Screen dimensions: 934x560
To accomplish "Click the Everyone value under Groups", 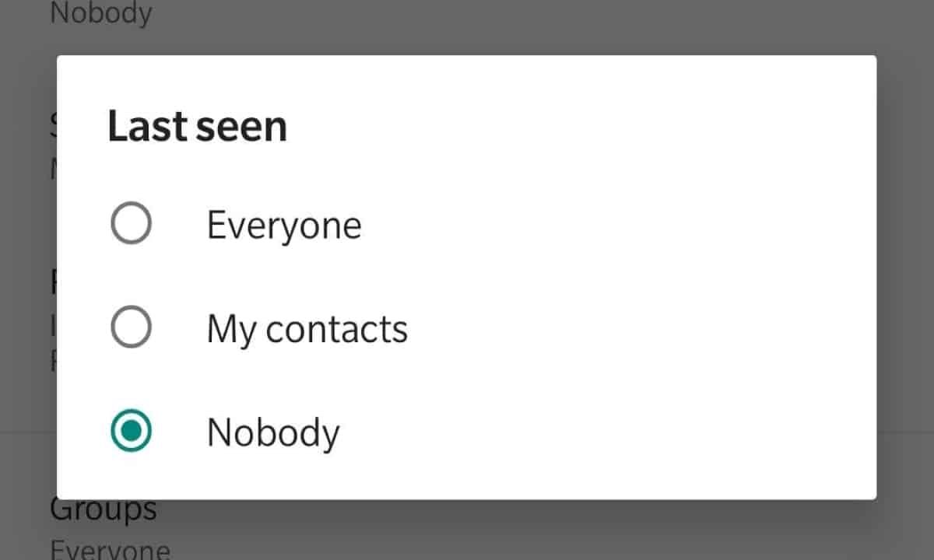I will (x=110, y=550).
